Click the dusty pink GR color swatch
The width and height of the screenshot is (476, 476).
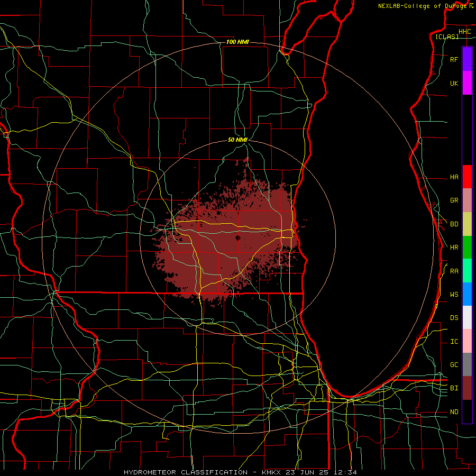click(467, 200)
